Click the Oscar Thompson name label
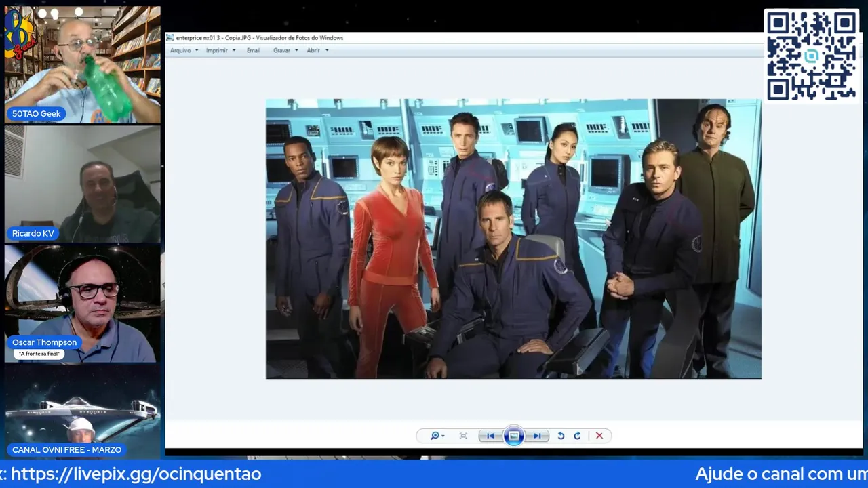Viewport: 868px width, 488px height. (x=44, y=342)
